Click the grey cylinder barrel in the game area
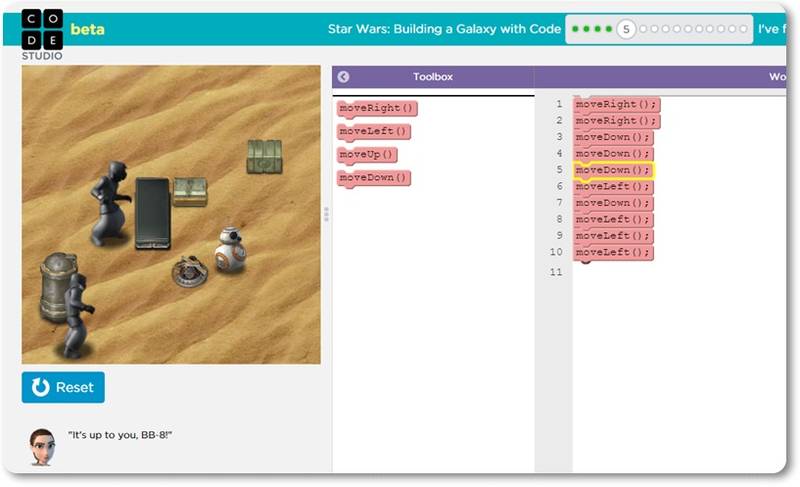The height and width of the screenshot is (487, 800). [x=57, y=286]
